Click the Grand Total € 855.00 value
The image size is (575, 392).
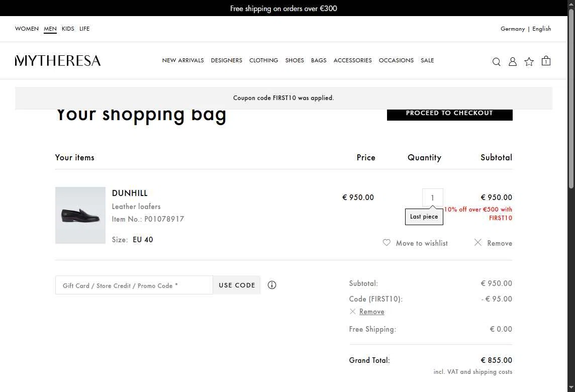coord(497,360)
